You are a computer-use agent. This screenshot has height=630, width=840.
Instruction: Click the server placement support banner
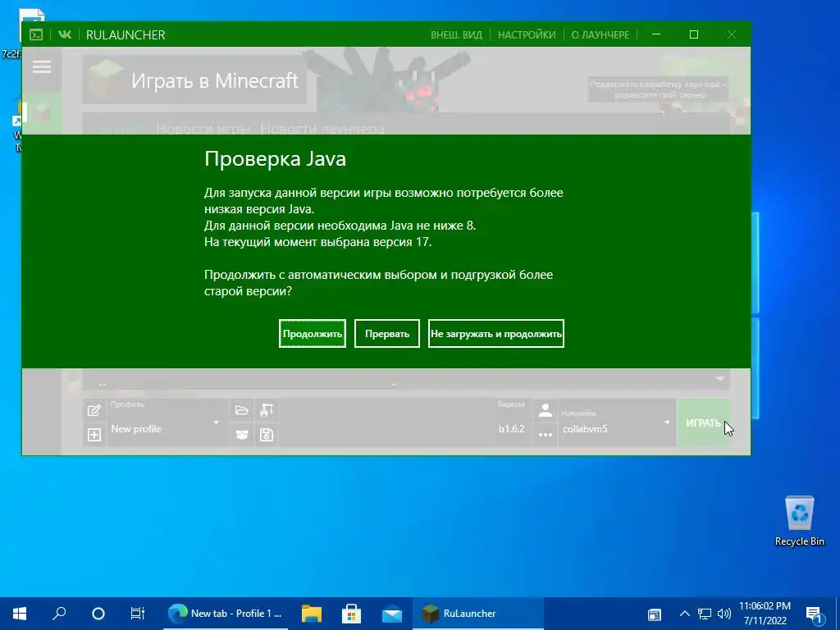(658, 89)
